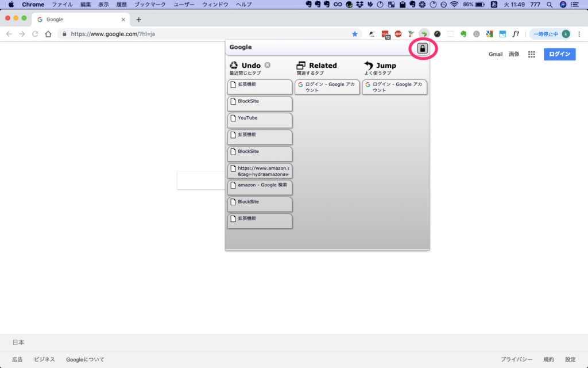The height and width of the screenshot is (368, 588).
Task: Open the ログイン tab under Related
Action: [x=327, y=87]
